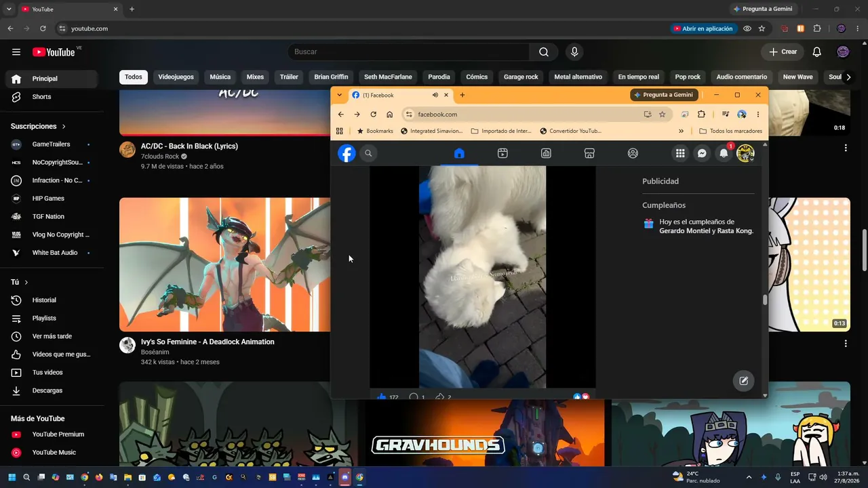Click the YouTube search magnifier button
This screenshot has height=488, width=868.
point(544,52)
